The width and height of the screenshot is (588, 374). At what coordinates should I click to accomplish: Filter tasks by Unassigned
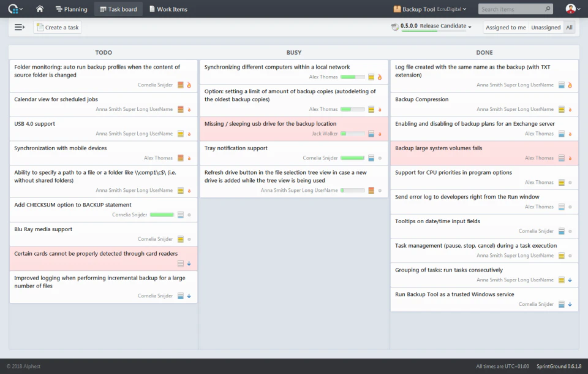pos(546,28)
